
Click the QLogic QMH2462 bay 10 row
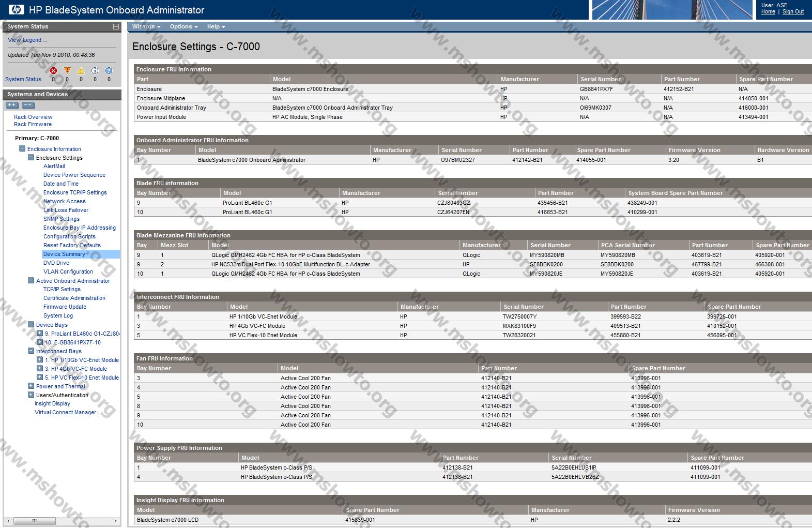472,274
